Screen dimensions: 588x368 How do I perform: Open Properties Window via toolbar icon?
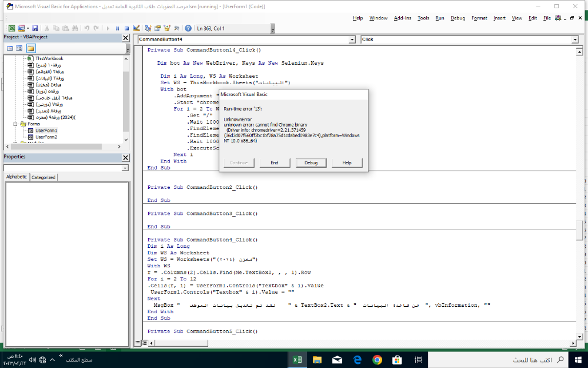158,28
